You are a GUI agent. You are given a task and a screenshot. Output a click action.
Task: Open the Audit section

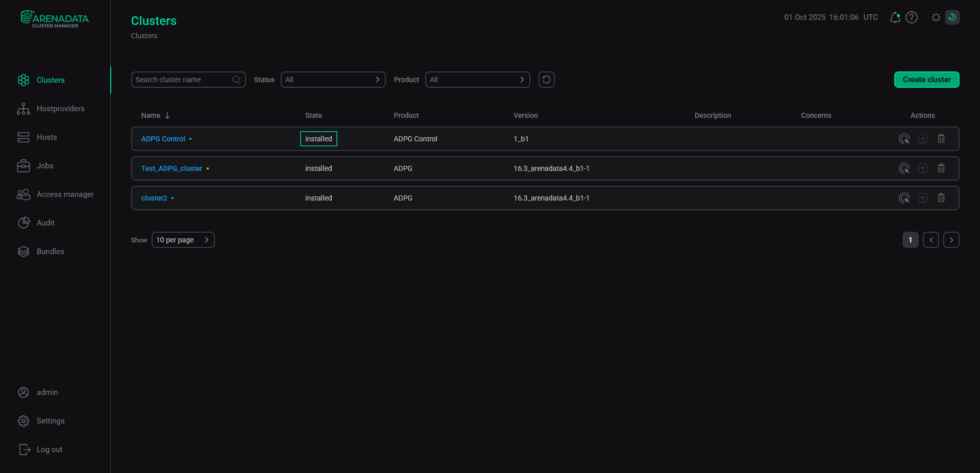pos(45,222)
